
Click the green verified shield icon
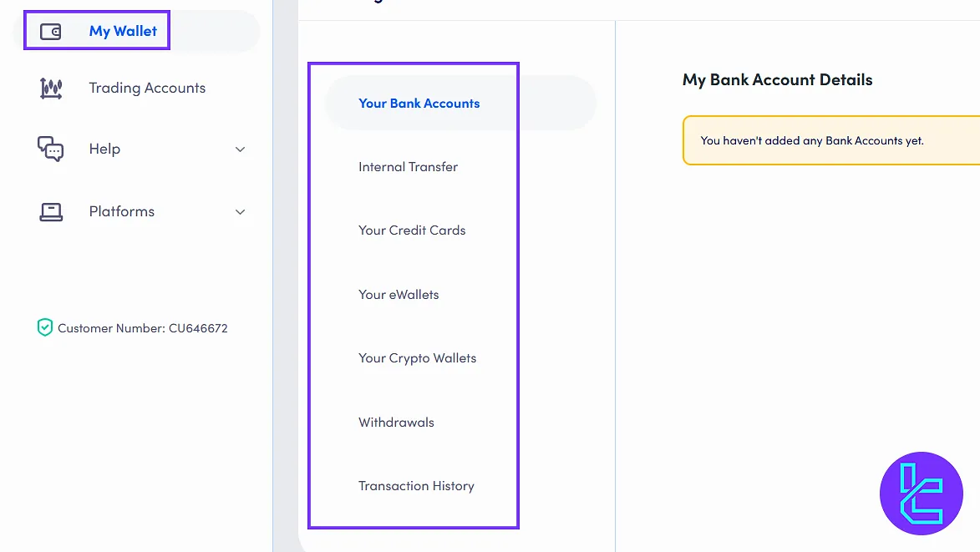[x=45, y=328]
